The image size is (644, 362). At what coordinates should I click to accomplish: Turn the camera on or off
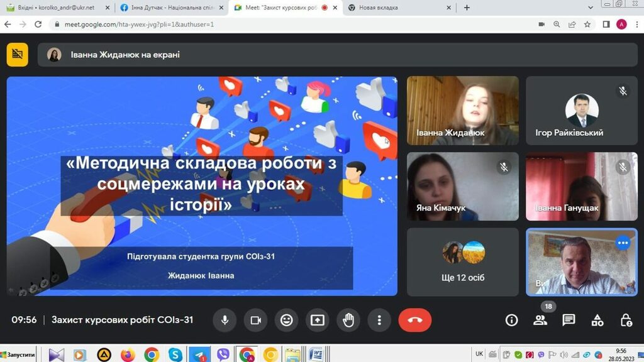pyautogui.click(x=255, y=321)
